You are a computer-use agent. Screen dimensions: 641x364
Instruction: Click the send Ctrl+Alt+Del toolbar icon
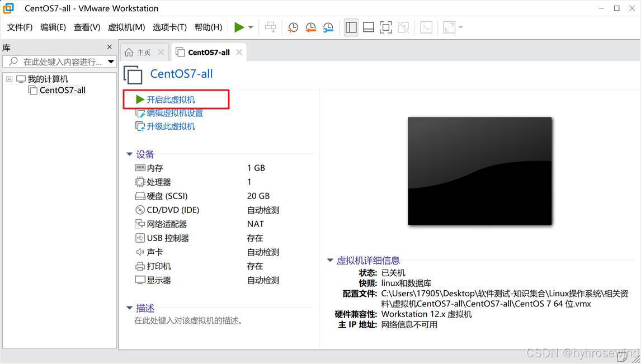tap(271, 27)
